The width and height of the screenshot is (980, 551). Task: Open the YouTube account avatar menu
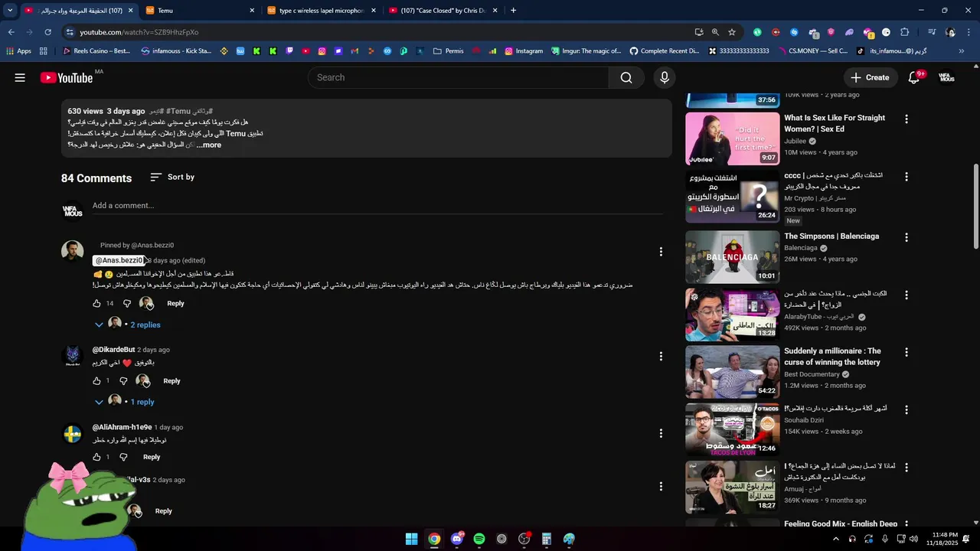pos(946,77)
